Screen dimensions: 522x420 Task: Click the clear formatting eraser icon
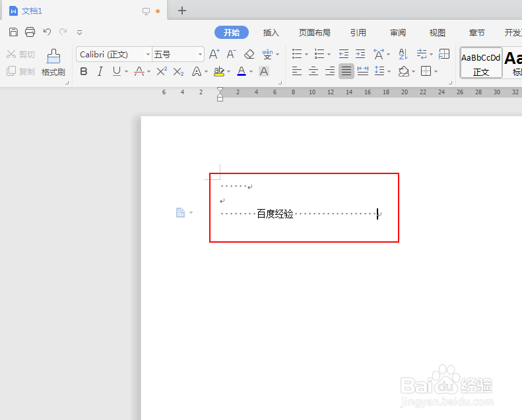pos(249,54)
